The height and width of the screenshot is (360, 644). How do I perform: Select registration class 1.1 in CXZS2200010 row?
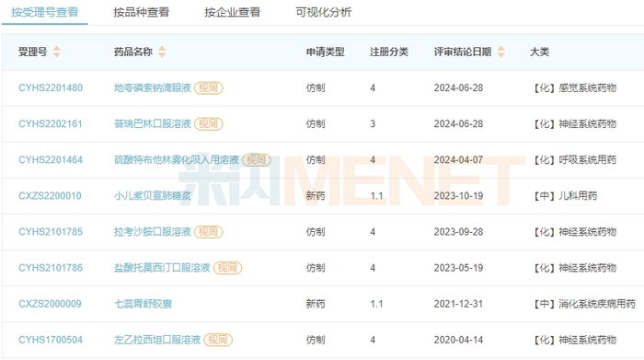click(x=376, y=195)
